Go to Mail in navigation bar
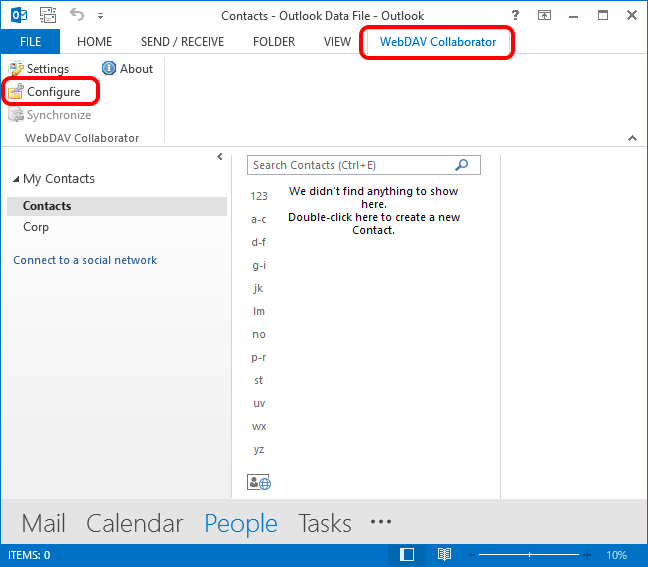Viewport: 648px width, 567px height. 43,523
